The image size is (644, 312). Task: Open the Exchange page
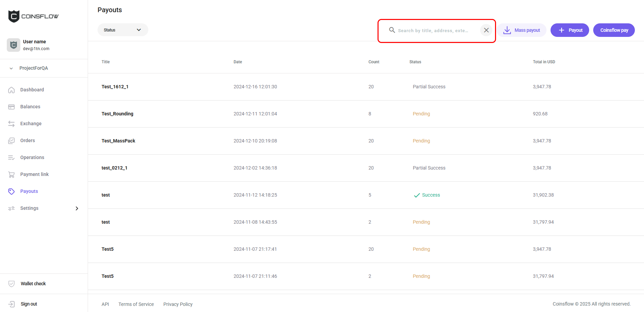pyautogui.click(x=12, y=124)
